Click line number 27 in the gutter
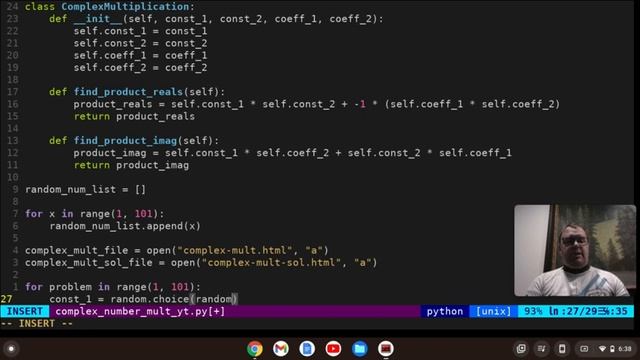 7,299
